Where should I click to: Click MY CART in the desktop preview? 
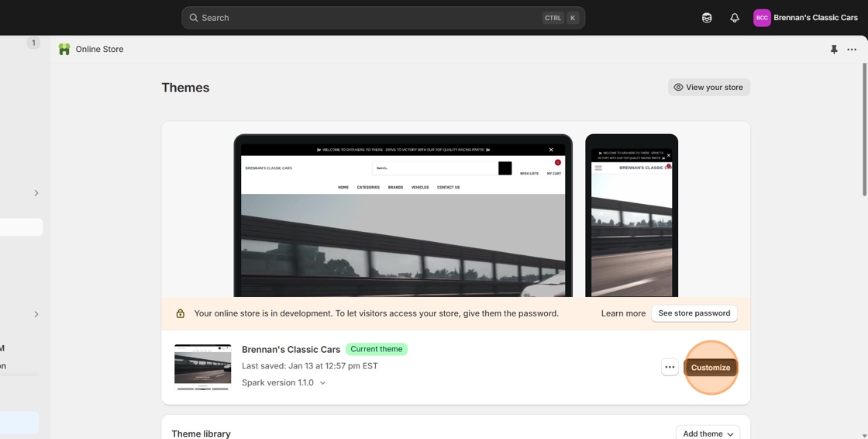554,174
